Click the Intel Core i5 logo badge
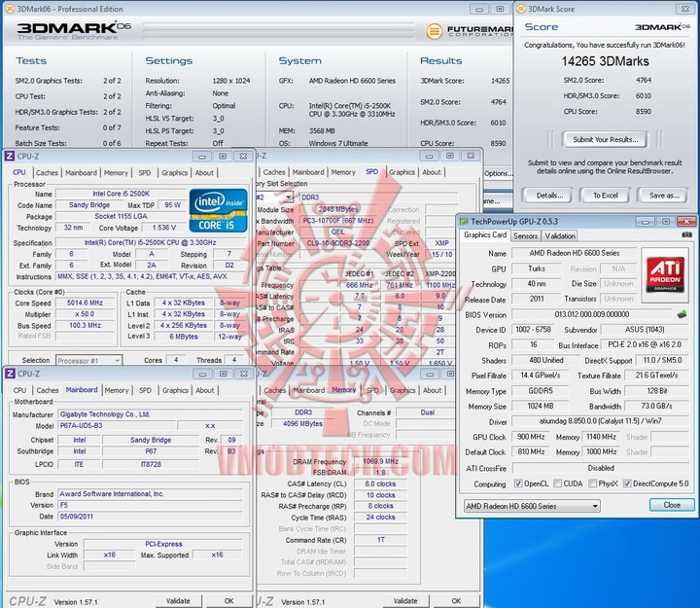 point(219,210)
